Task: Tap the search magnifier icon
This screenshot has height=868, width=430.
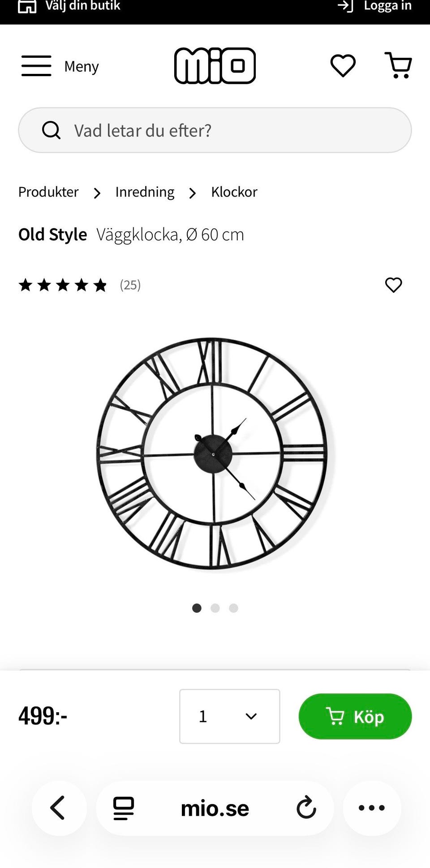Action: click(x=51, y=130)
